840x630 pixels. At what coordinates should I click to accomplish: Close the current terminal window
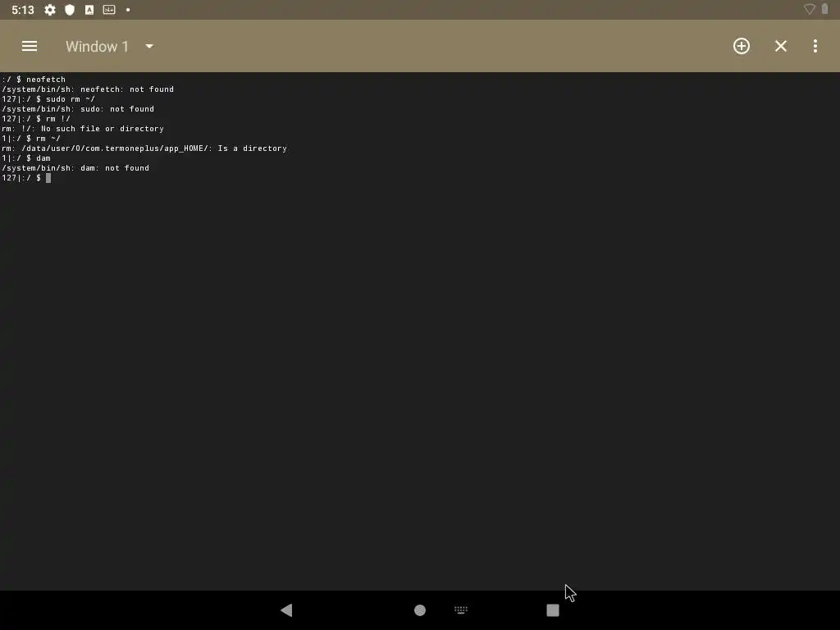[x=781, y=46]
